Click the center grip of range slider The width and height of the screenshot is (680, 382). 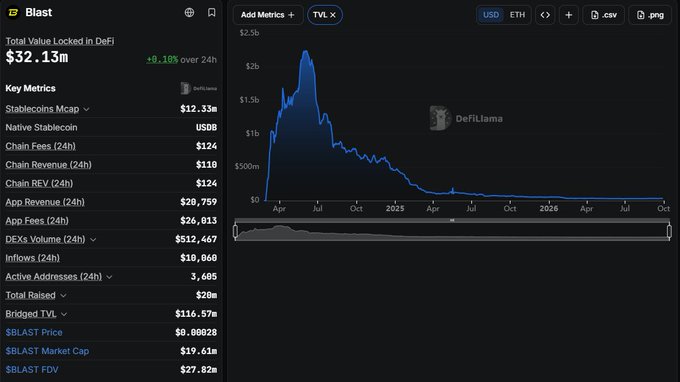coord(452,220)
